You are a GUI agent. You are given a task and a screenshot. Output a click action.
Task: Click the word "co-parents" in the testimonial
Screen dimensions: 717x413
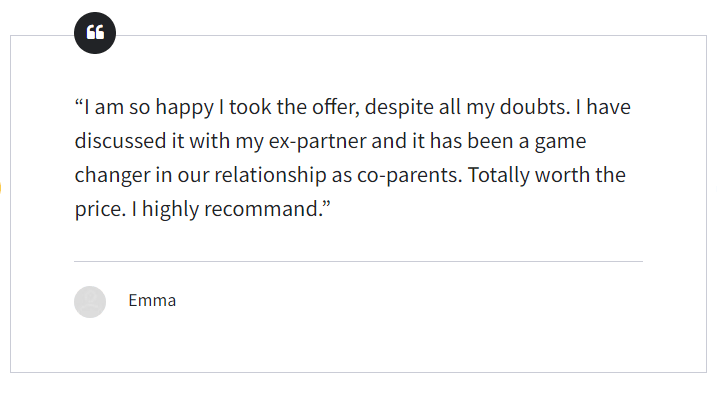click(x=410, y=175)
